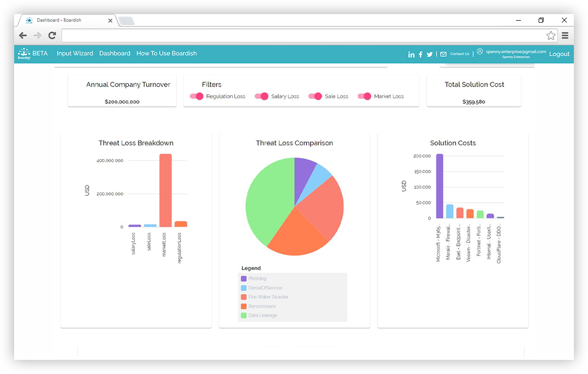Click the Meraki Firewall solution cost bar

449,211
